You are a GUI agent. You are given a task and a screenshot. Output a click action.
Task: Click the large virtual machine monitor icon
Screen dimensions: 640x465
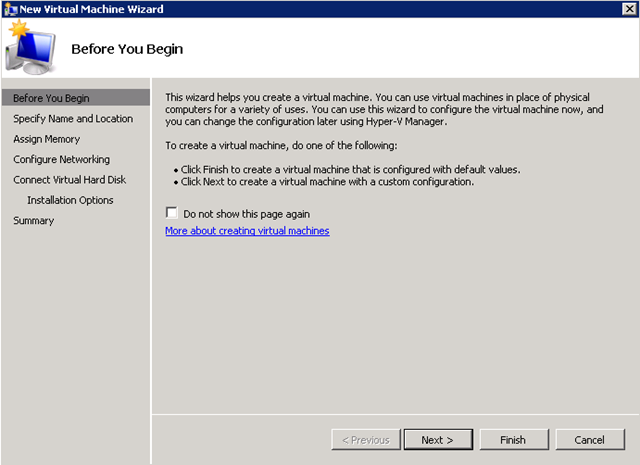(x=31, y=47)
